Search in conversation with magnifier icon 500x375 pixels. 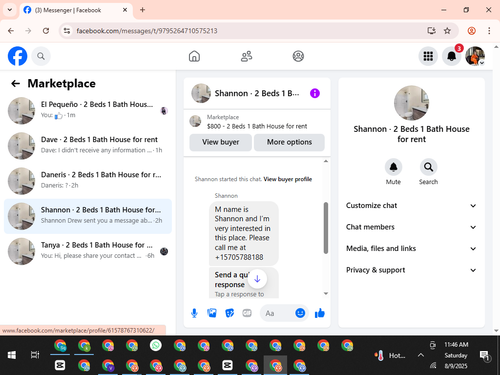coord(428,167)
